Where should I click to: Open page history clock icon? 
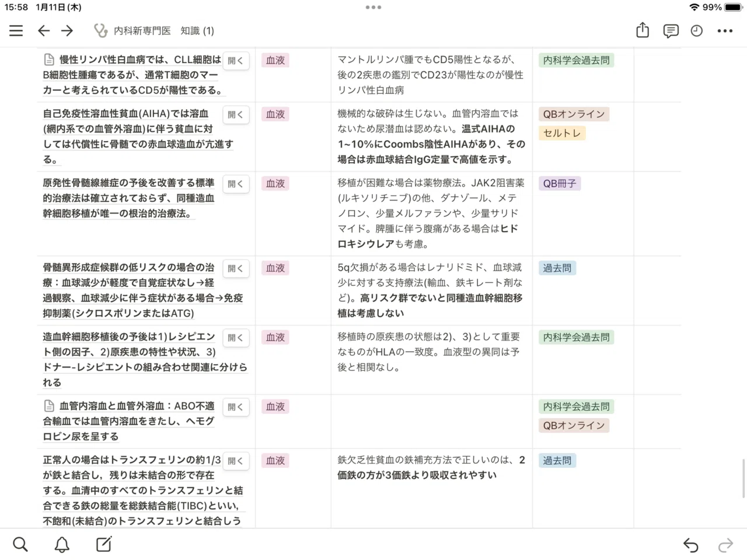coord(697,31)
